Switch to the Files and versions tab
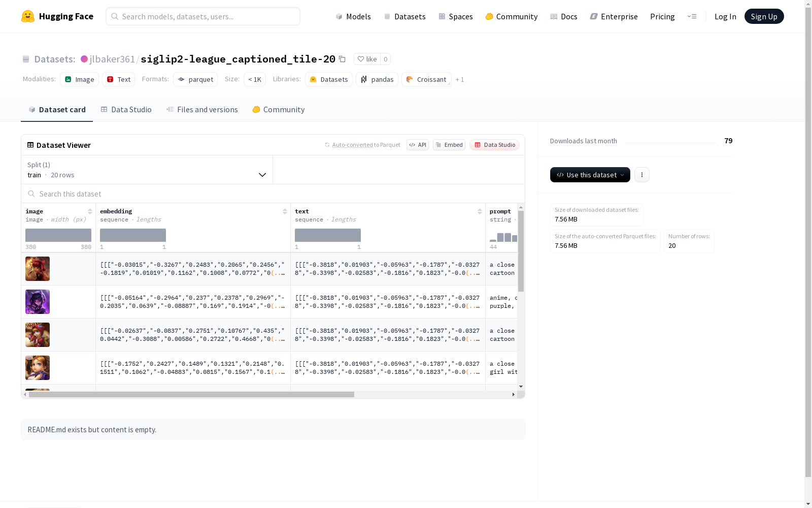This screenshot has width=812, height=508. pyautogui.click(x=202, y=110)
